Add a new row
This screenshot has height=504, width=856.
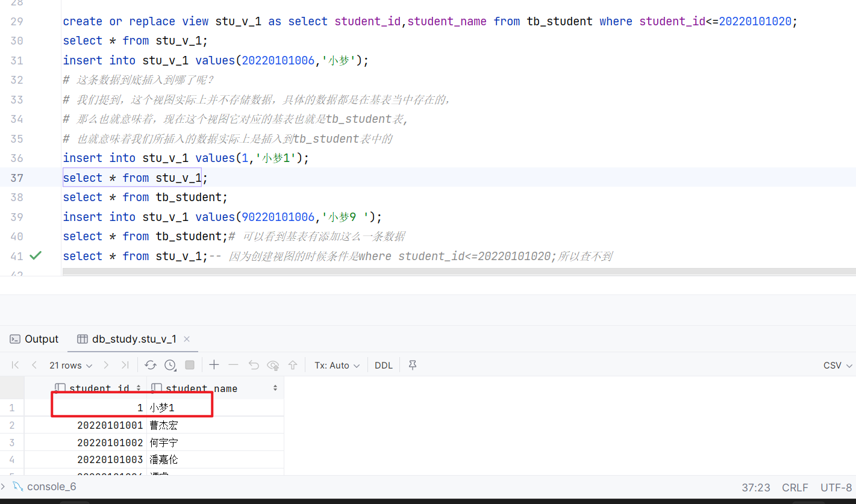[214, 365]
